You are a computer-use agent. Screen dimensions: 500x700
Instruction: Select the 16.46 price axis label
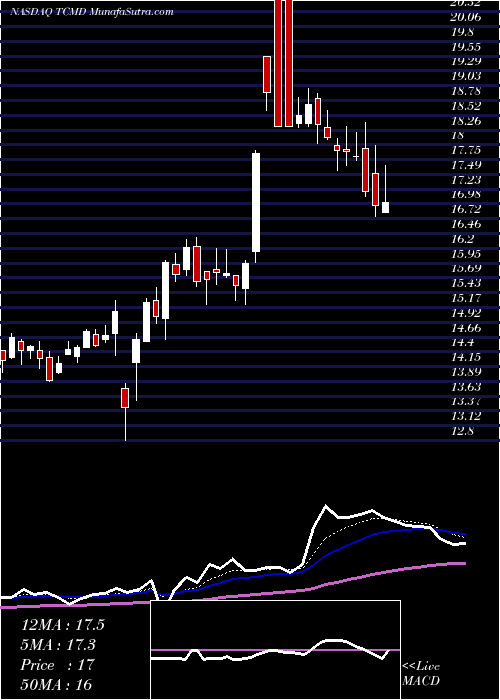[x=465, y=224]
